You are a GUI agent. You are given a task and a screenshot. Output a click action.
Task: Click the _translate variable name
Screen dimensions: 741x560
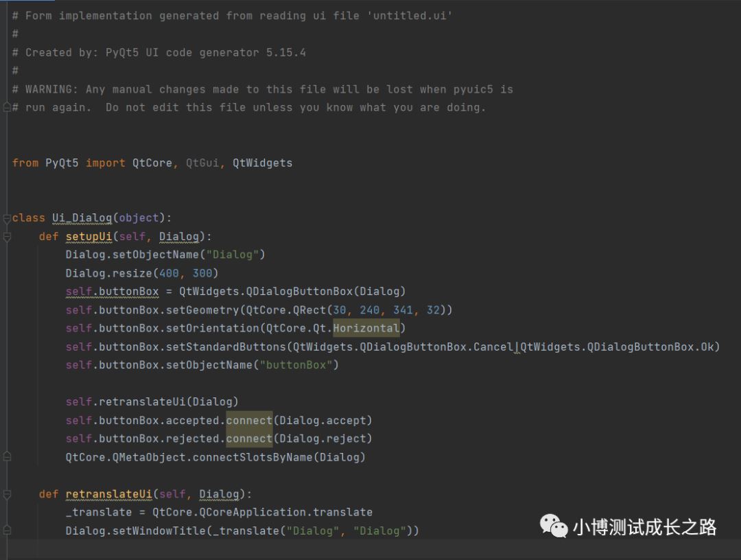(99, 512)
